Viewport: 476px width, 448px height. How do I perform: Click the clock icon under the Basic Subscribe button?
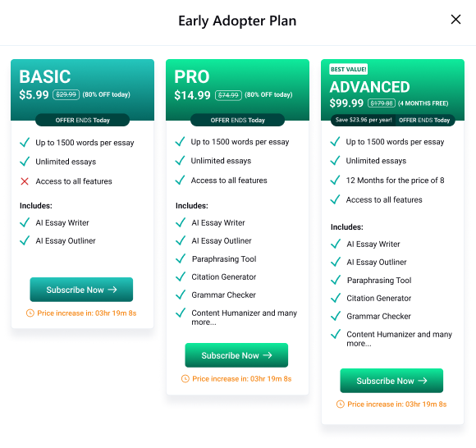pyautogui.click(x=30, y=313)
